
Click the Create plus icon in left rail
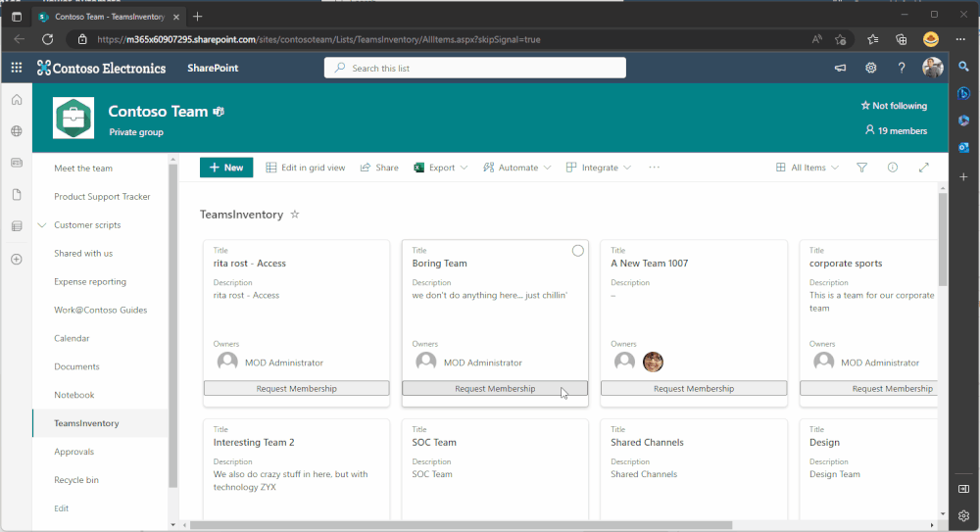point(17,259)
